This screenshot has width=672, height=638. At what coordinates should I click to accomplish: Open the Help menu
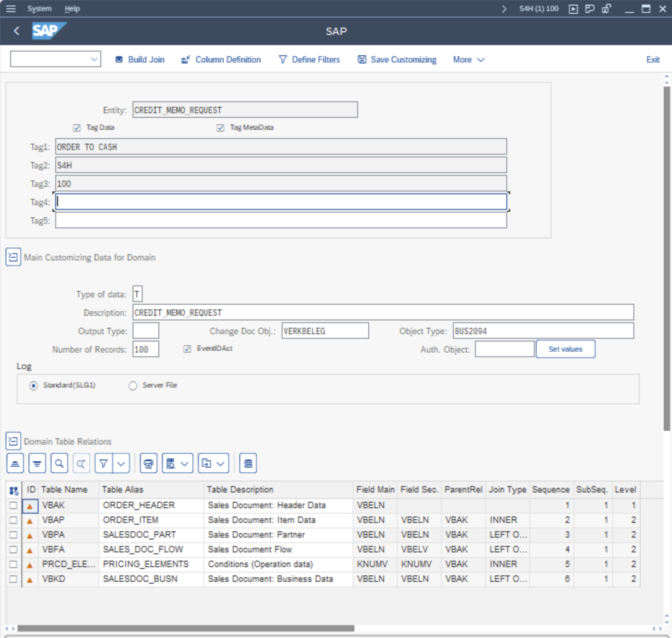point(72,9)
